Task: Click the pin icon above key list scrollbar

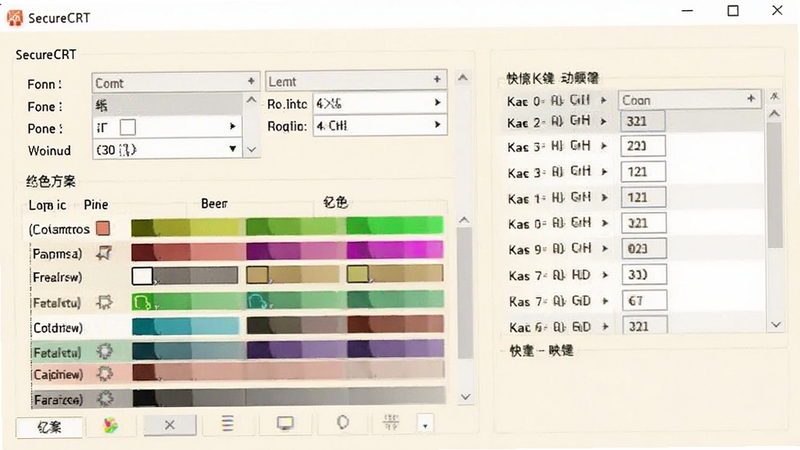Action: 774,96
